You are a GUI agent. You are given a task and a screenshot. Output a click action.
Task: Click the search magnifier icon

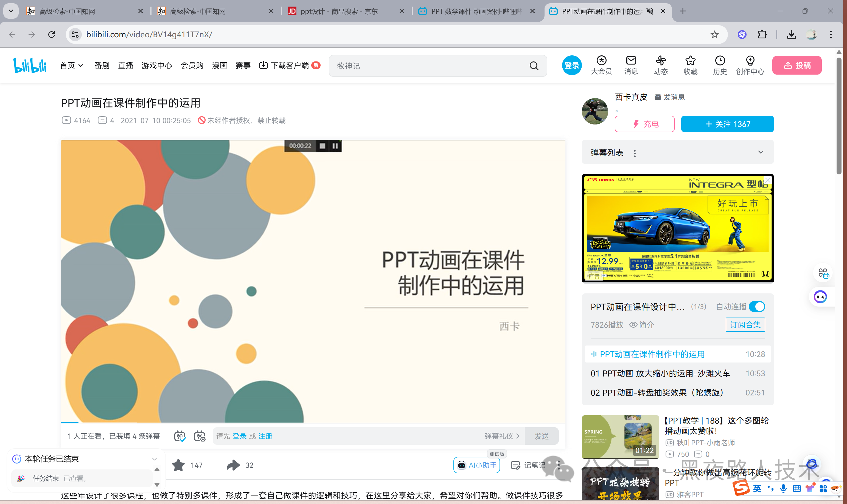534,66
